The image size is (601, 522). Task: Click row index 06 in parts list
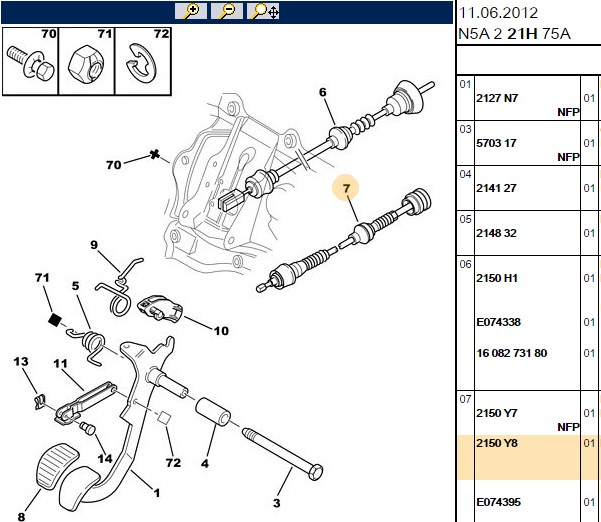pyautogui.click(x=465, y=264)
